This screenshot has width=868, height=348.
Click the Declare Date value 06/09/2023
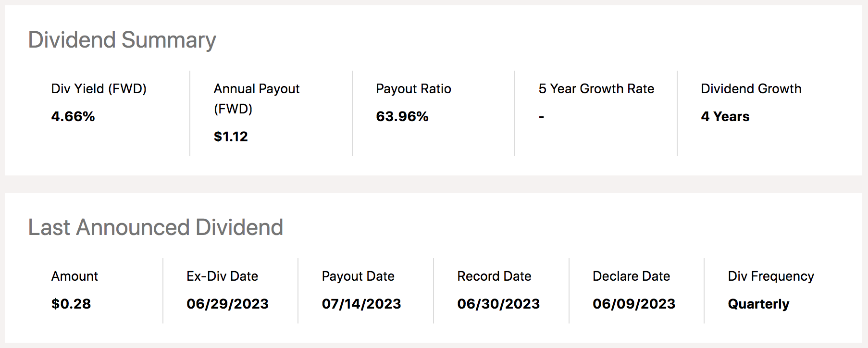[634, 304]
